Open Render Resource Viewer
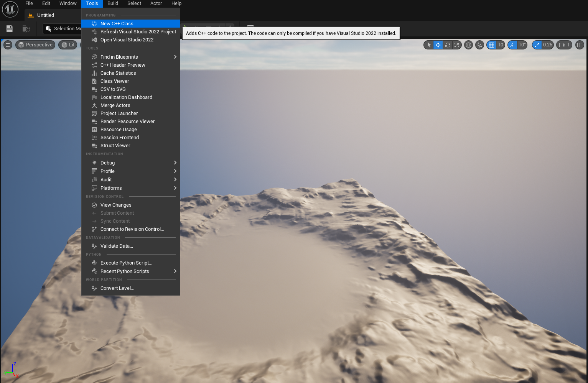 pyautogui.click(x=131, y=122)
